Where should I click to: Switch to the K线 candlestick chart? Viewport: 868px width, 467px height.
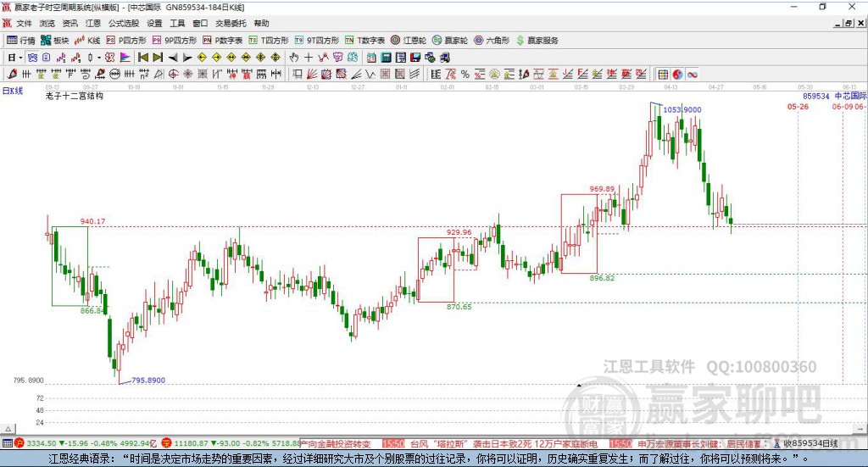(x=87, y=41)
